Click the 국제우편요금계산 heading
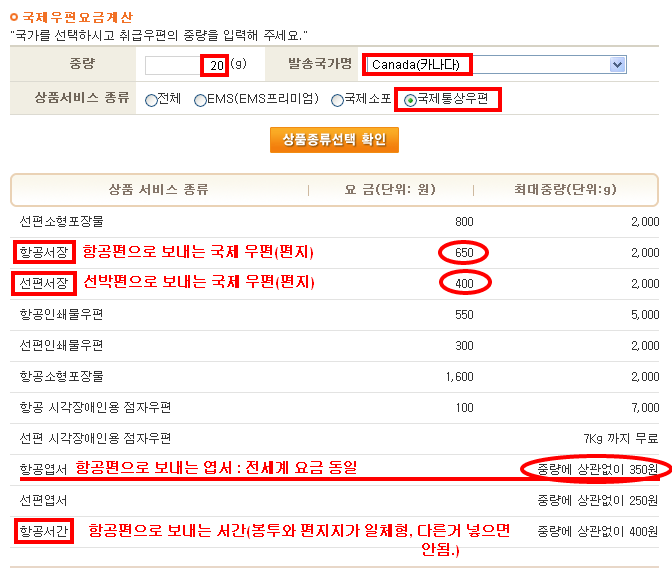 (78, 17)
